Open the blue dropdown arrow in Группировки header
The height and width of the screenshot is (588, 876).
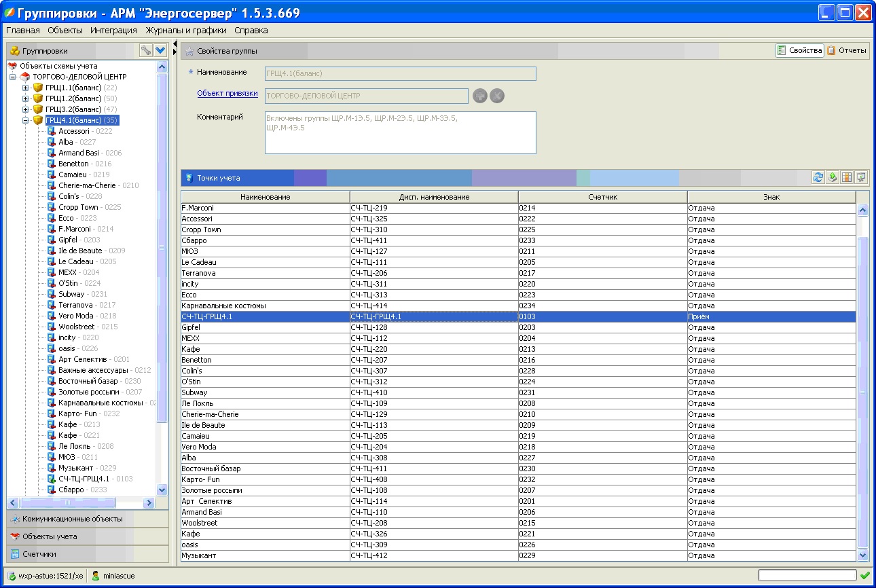pos(160,50)
